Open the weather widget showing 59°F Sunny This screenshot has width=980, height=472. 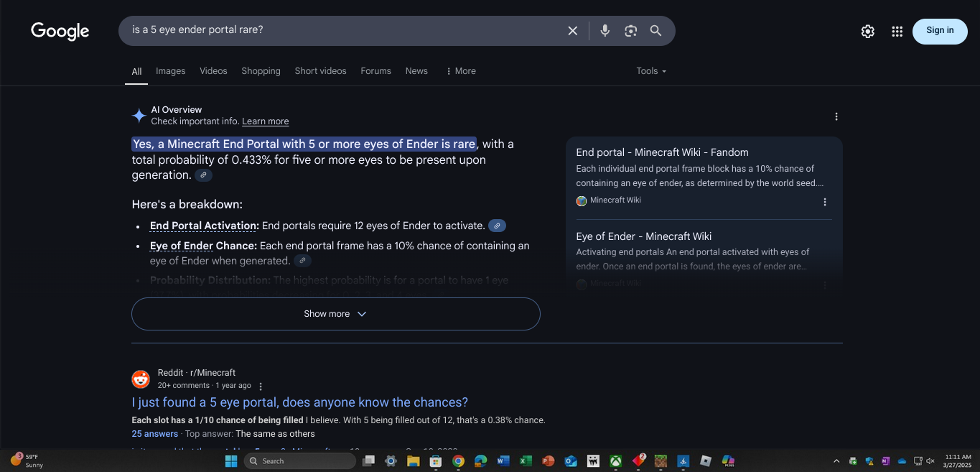click(27, 461)
